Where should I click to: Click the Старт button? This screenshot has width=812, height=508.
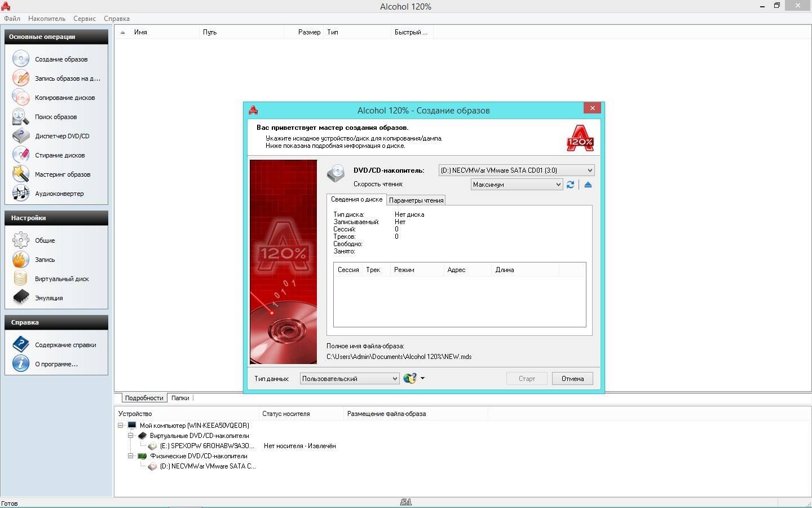pyautogui.click(x=527, y=378)
